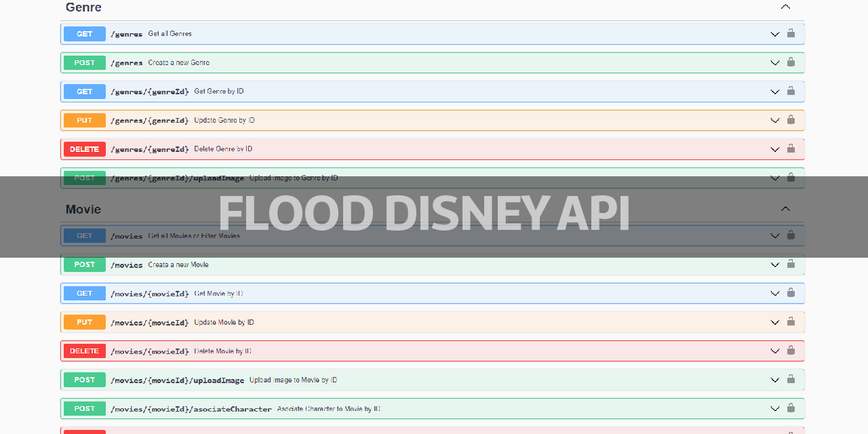Expand GET /movies/{movieId} Get Movie by ID

pos(774,293)
